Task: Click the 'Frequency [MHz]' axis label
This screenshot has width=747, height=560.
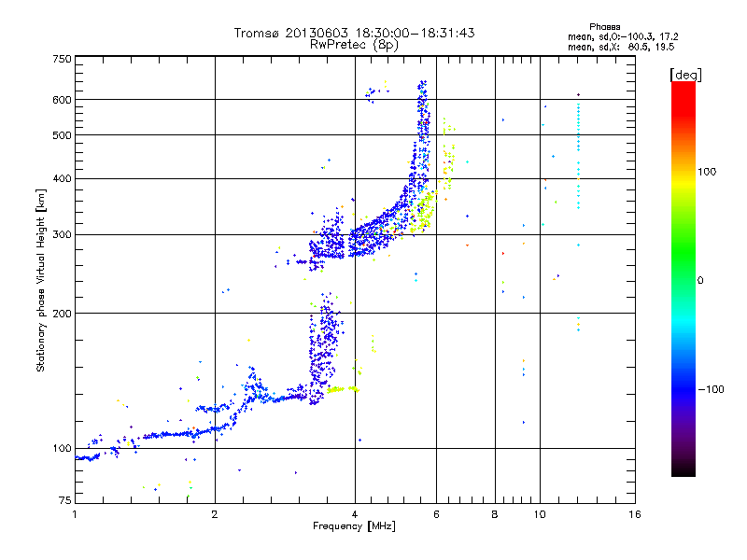Action: [354, 526]
